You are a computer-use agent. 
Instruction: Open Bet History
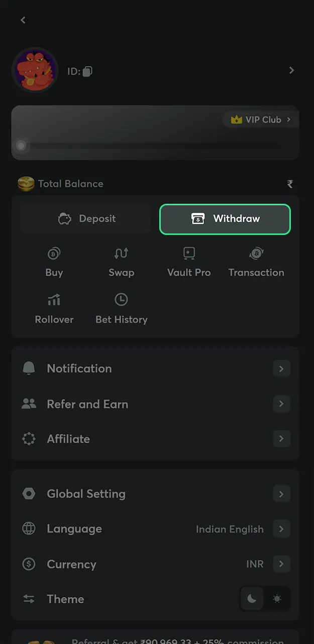click(x=121, y=309)
